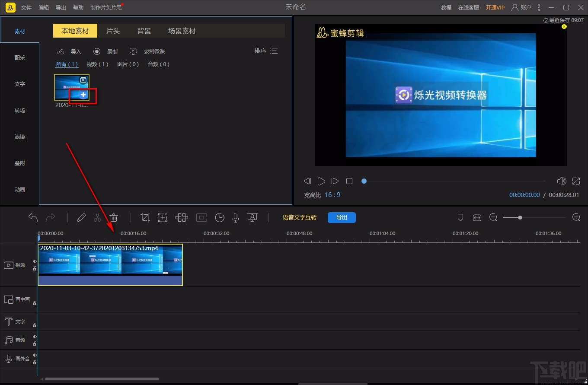Click the pencil edit icon
Image resolution: width=588 pixels, height=385 pixels.
81,218
